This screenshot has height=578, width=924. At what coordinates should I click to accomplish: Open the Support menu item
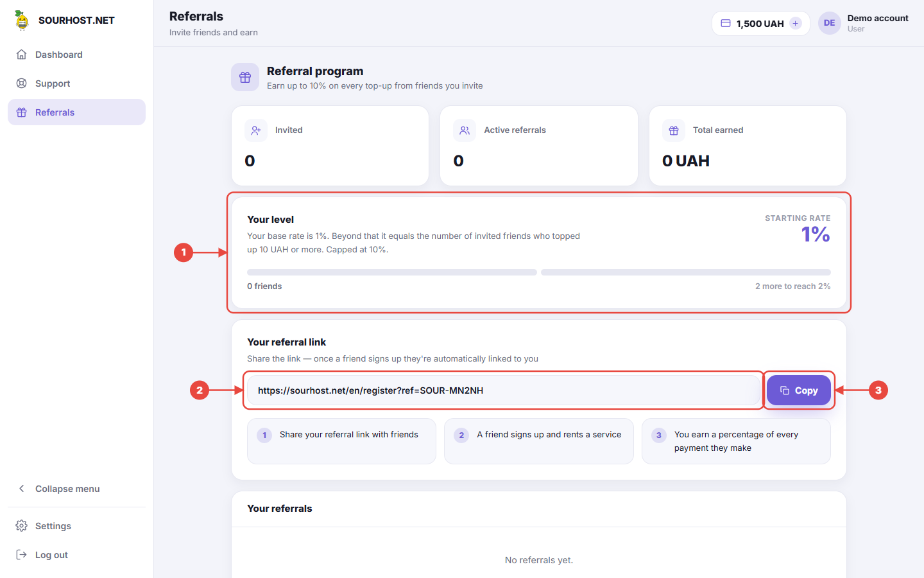click(x=76, y=83)
